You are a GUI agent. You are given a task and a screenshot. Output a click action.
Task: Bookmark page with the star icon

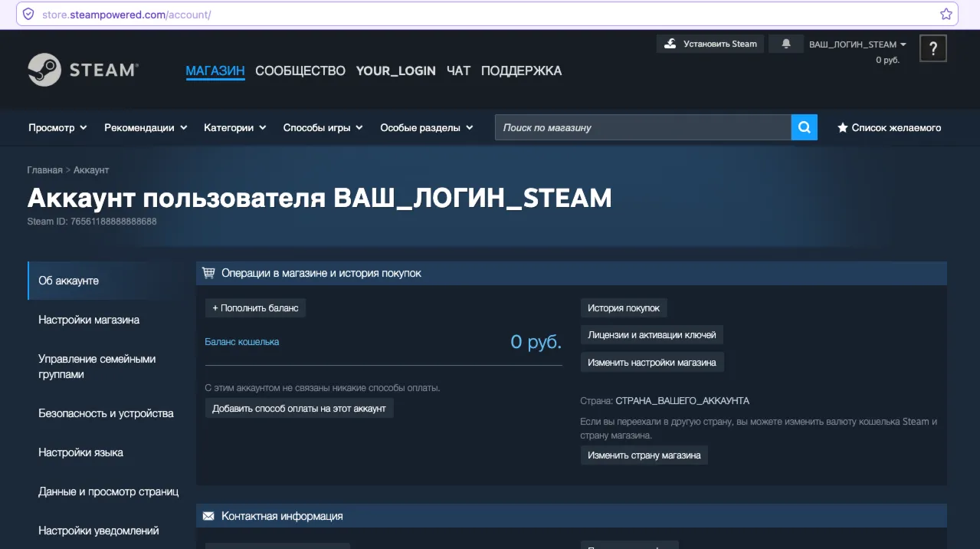(946, 14)
